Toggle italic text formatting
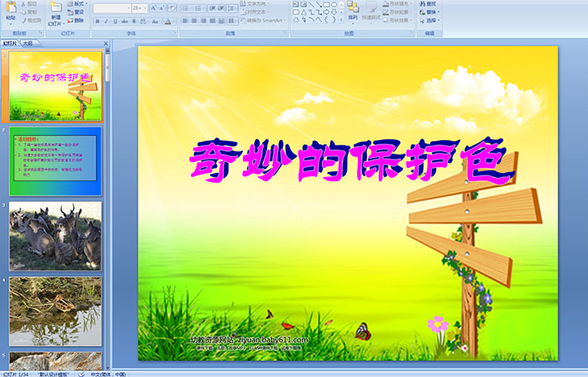 tap(104, 21)
